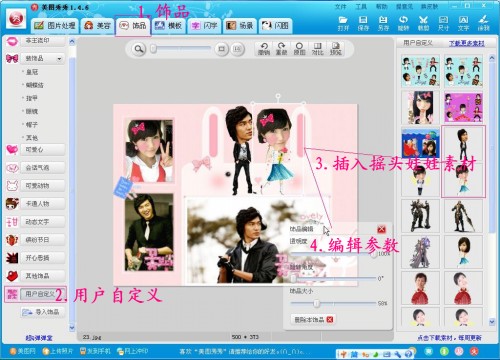Click the Meitu app logo icon
Image resolution: width=500 pixels, height=360 pixels.
click(x=16, y=18)
